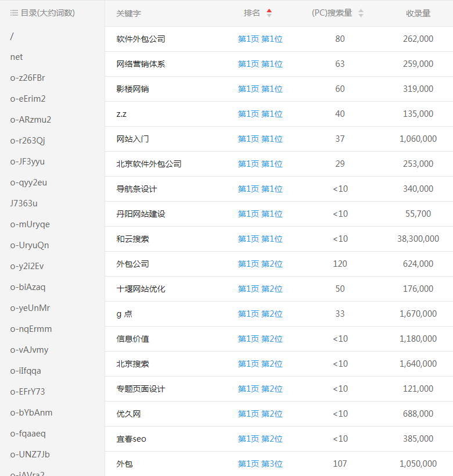The width and height of the screenshot is (453, 476).
Task: Sort by the (PC)搜索量 column arrows
Action: [x=361, y=13]
